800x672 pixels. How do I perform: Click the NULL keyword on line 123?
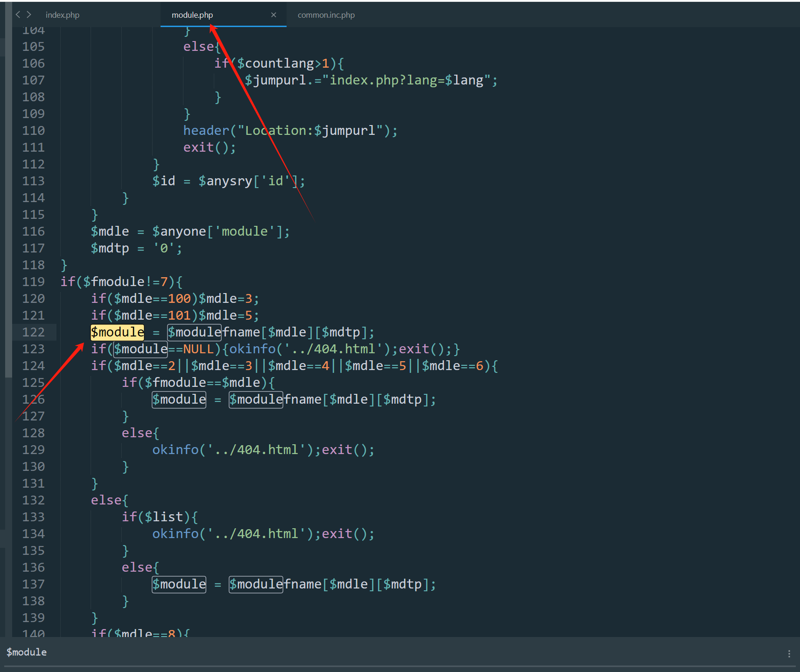(x=198, y=349)
